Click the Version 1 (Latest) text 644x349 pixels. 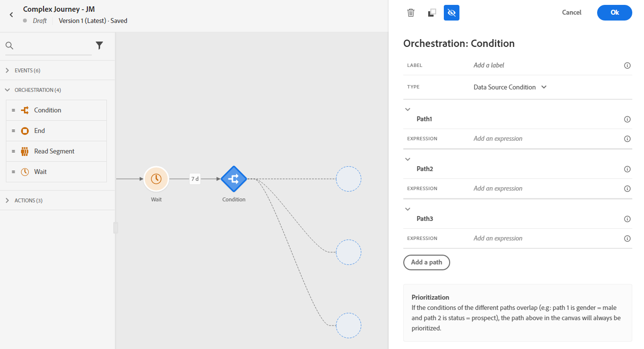tap(83, 21)
